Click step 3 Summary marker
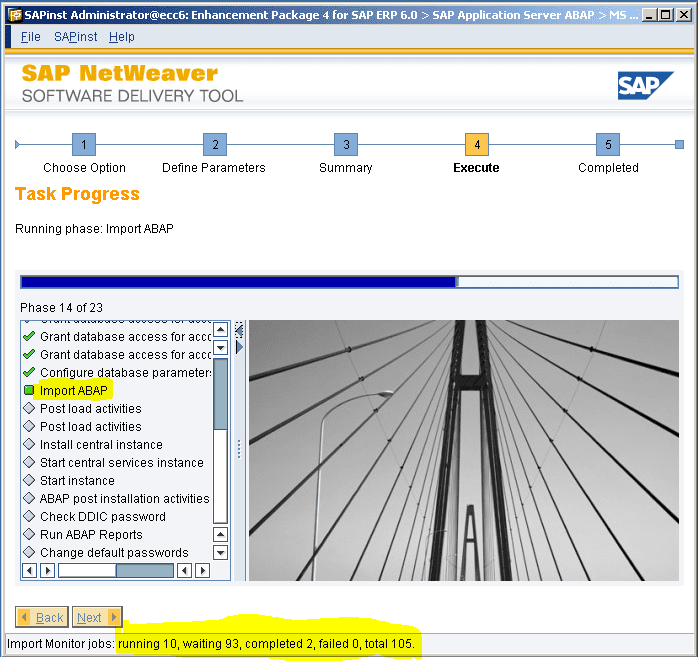The image size is (698, 662). (346, 144)
